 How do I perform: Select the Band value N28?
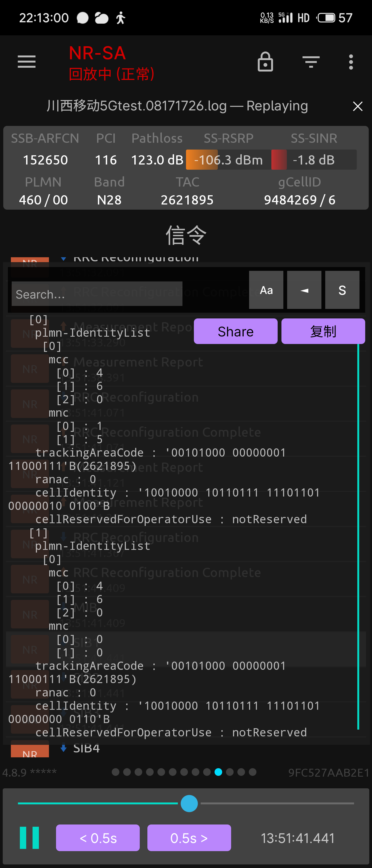pos(109,200)
